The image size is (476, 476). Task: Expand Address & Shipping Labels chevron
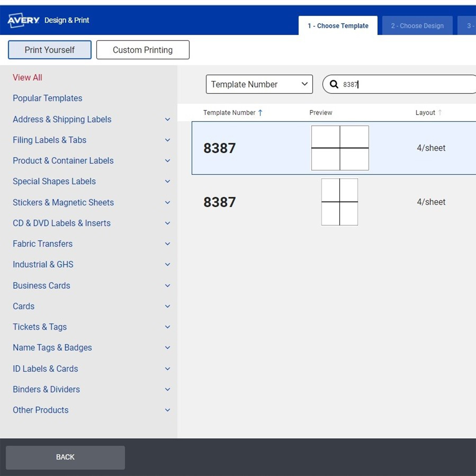(168, 119)
